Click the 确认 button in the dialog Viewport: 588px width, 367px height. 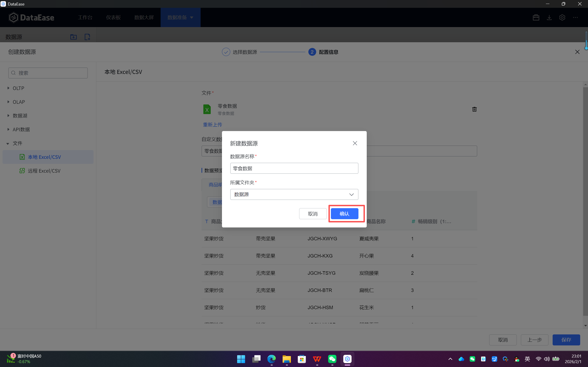(344, 214)
